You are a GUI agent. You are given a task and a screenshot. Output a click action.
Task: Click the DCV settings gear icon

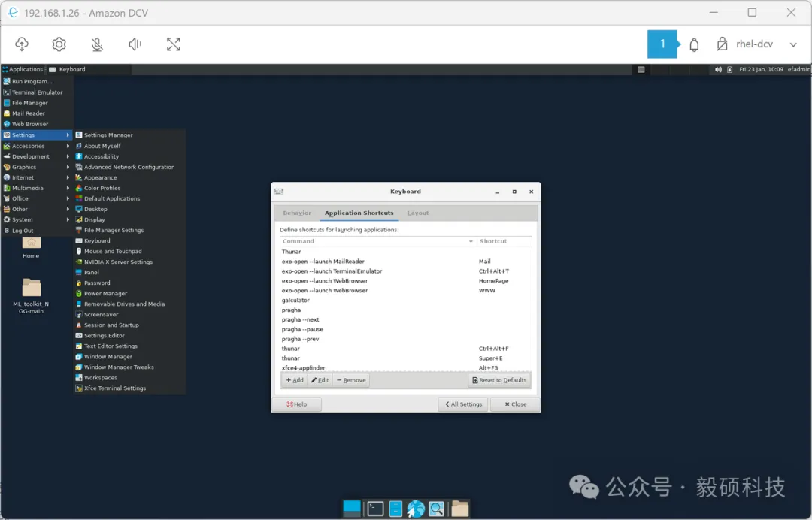(x=59, y=44)
